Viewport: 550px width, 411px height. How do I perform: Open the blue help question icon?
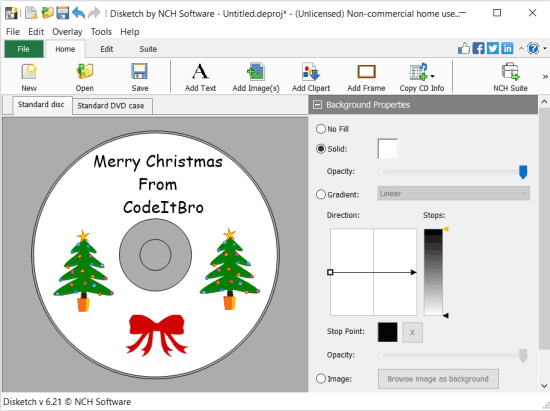(x=533, y=48)
